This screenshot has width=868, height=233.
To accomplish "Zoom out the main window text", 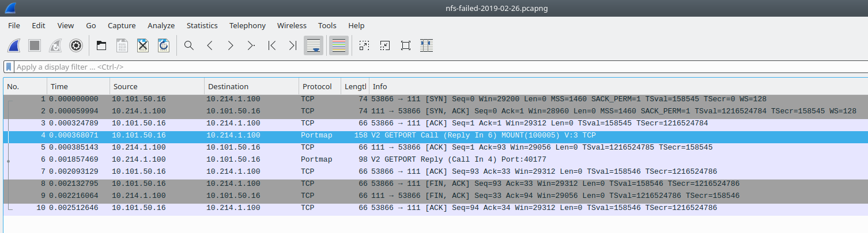I will 385,45.
